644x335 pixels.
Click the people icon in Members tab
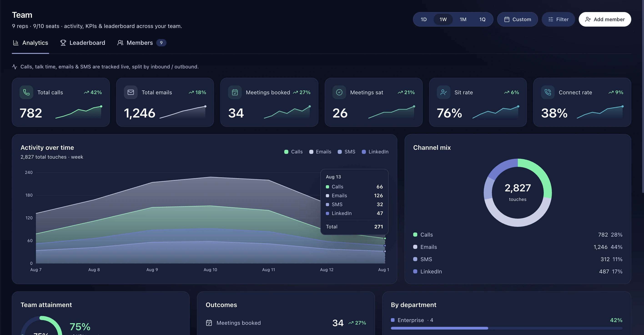coord(120,43)
